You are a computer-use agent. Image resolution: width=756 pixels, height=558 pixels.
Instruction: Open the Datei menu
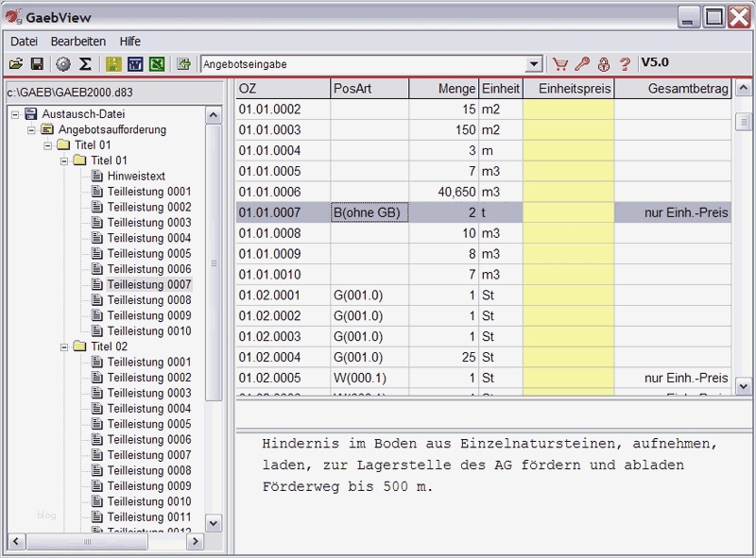[24, 42]
